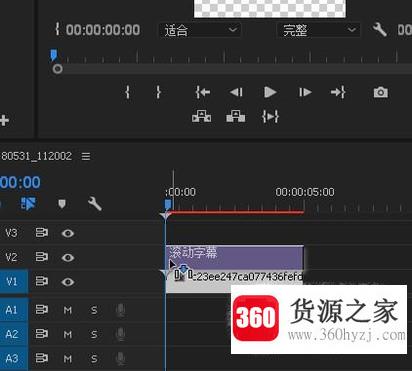Target the A3 audio track
Image resolution: width=412 pixels, height=371 pixels.
[x=13, y=359]
